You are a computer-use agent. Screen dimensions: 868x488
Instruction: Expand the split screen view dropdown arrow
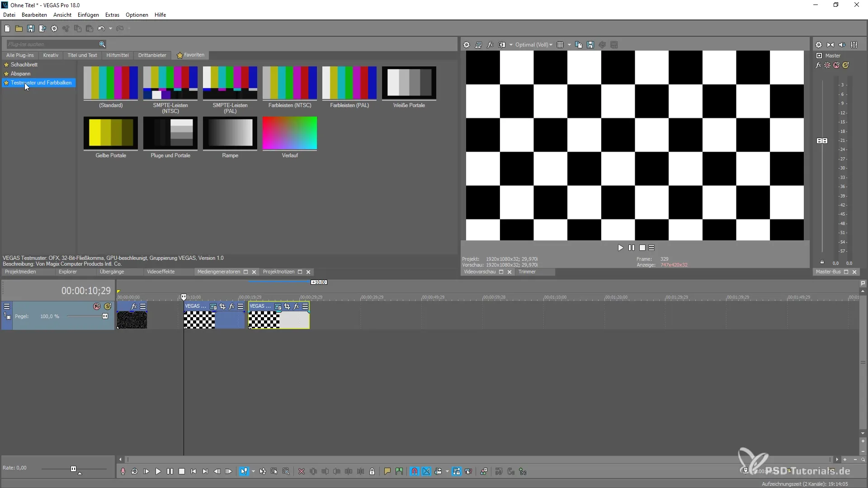coord(511,45)
